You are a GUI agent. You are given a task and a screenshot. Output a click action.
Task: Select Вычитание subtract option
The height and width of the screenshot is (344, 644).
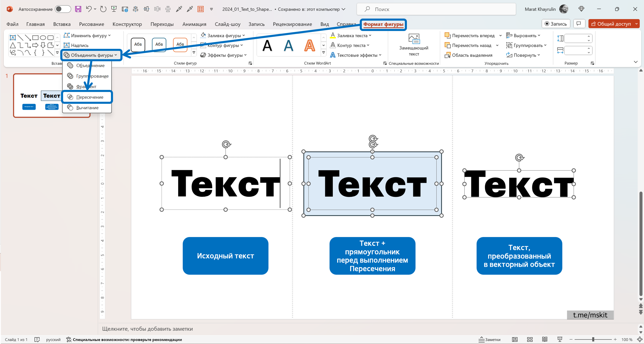87,108
